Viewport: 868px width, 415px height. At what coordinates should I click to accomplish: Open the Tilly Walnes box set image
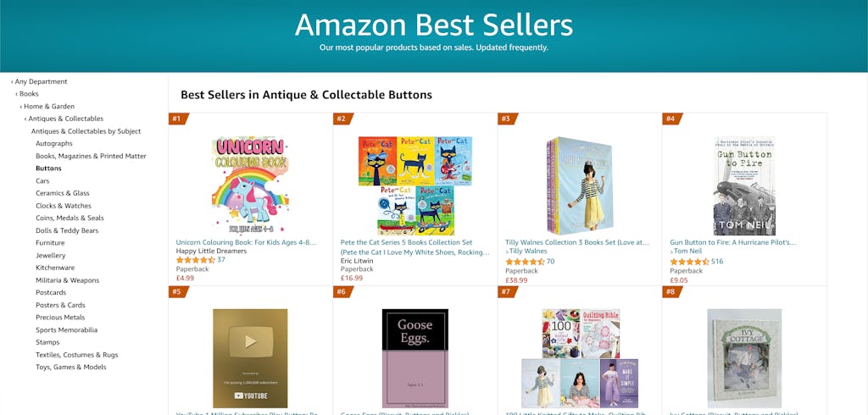[x=579, y=185]
